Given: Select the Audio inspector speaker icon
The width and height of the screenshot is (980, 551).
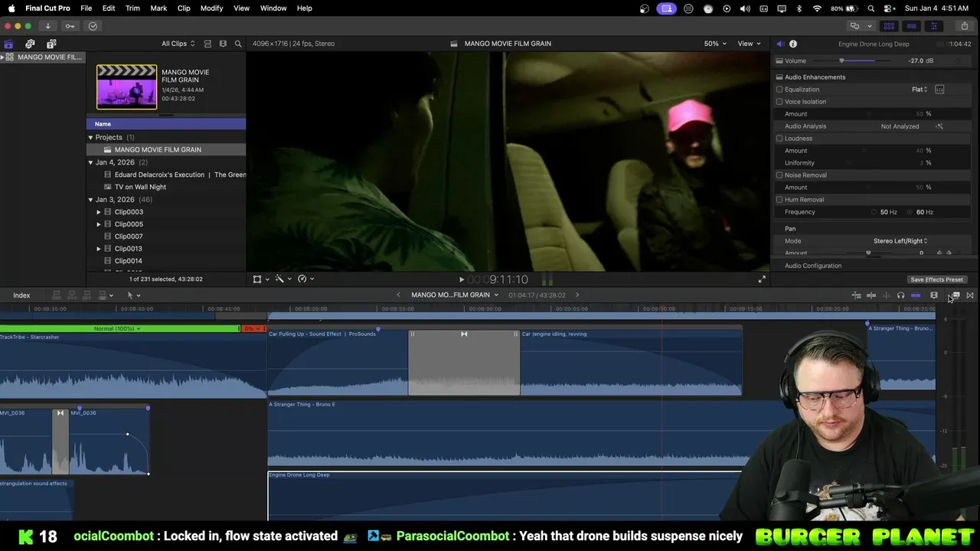Looking at the screenshot, I should pos(780,44).
